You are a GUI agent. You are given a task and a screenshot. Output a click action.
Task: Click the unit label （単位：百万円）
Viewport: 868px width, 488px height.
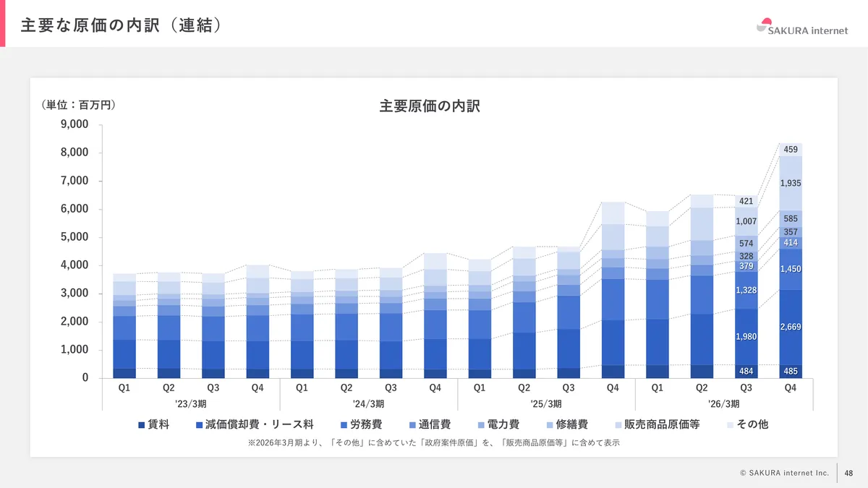click(x=79, y=105)
